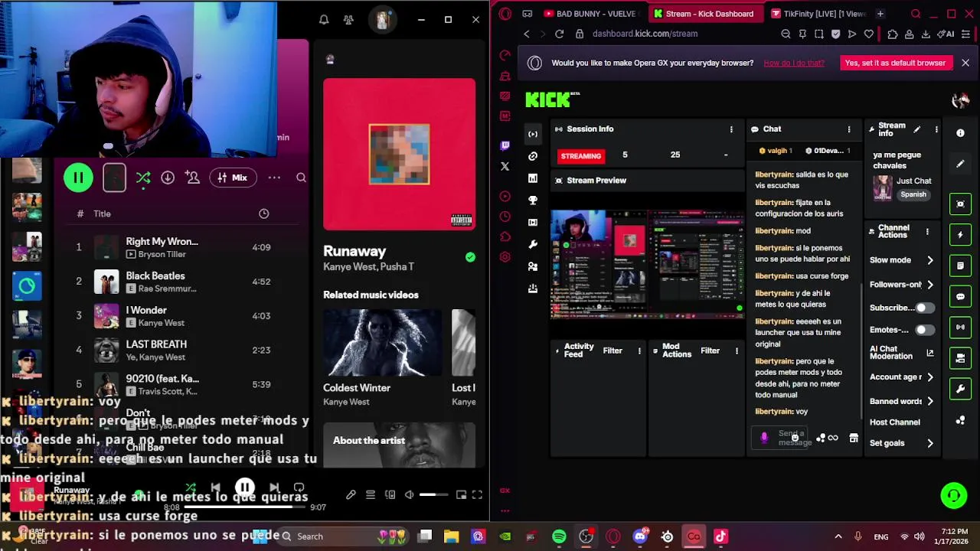Open the Spotify Mix button
The width and height of the screenshot is (980, 551).
tap(233, 178)
